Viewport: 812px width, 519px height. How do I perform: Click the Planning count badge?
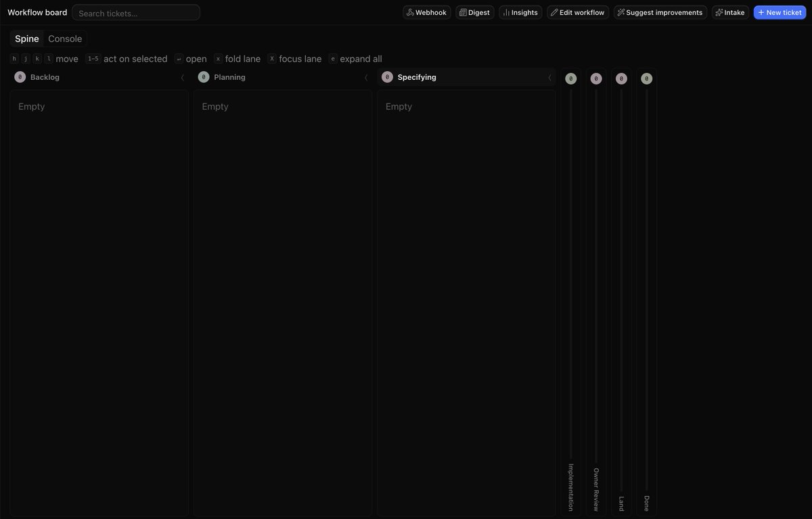point(204,77)
